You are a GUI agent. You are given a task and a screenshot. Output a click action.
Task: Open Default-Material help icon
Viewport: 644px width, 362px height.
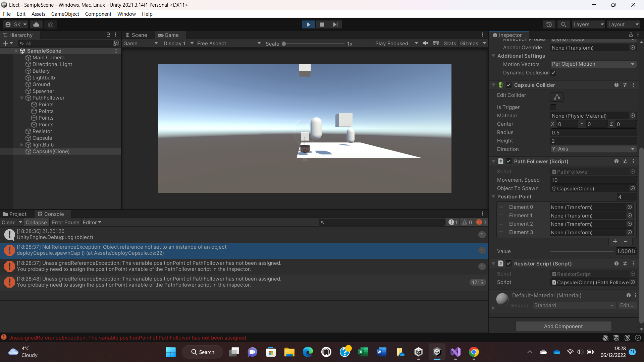[628, 296]
